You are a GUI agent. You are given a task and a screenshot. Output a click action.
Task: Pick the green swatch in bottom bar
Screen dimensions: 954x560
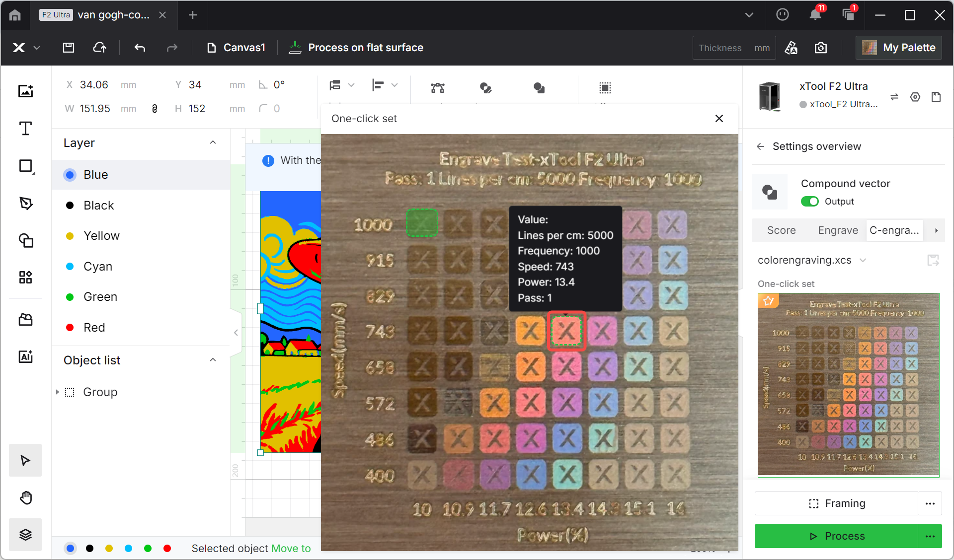coord(148,549)
